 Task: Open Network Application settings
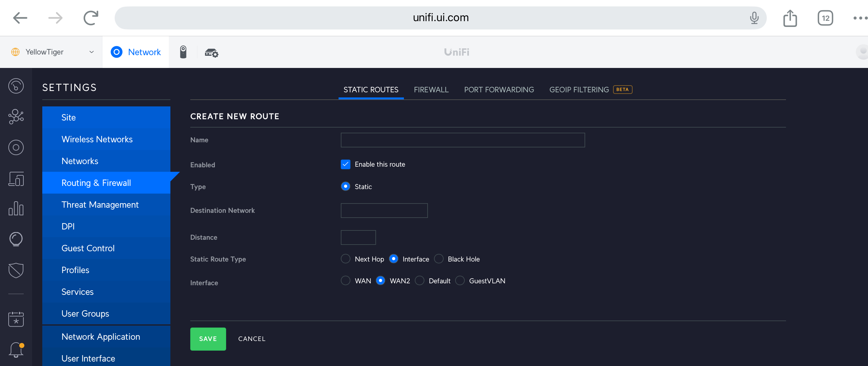106,337
